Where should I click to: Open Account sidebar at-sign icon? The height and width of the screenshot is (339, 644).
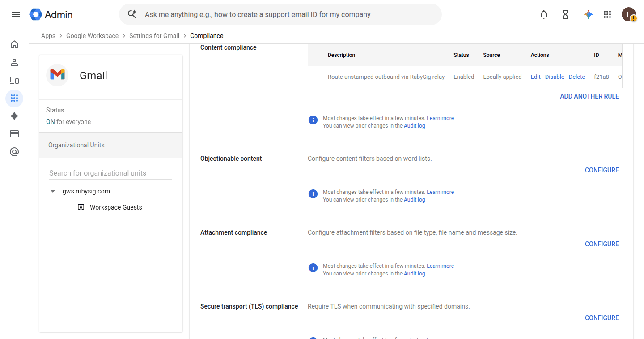[x=14, y=152]
